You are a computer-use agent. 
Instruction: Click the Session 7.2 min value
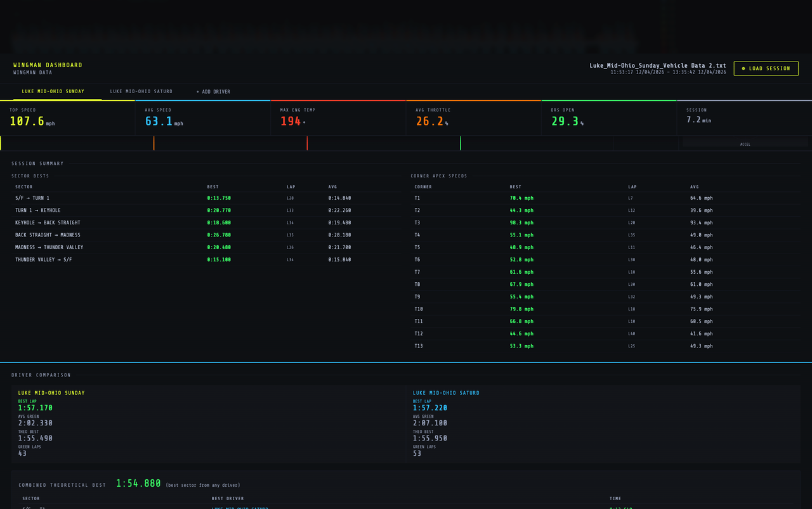[x=698, y=120]
